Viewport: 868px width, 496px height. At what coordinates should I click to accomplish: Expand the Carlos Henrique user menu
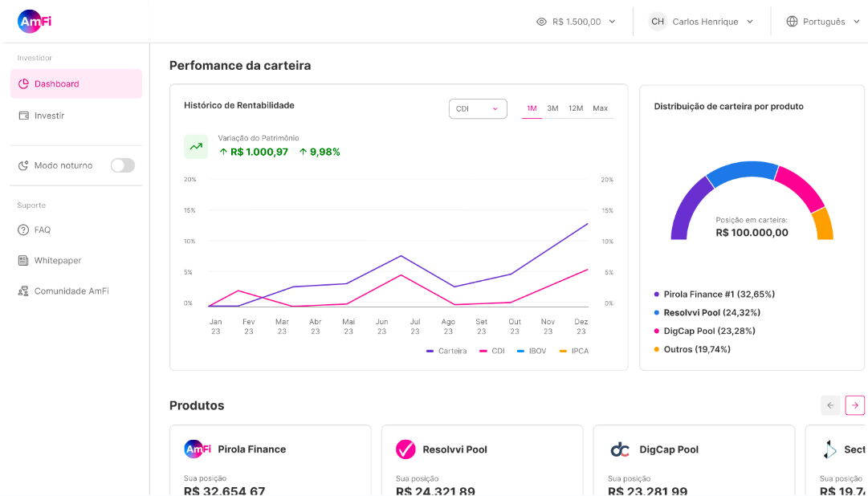click(x=703, y=22)
